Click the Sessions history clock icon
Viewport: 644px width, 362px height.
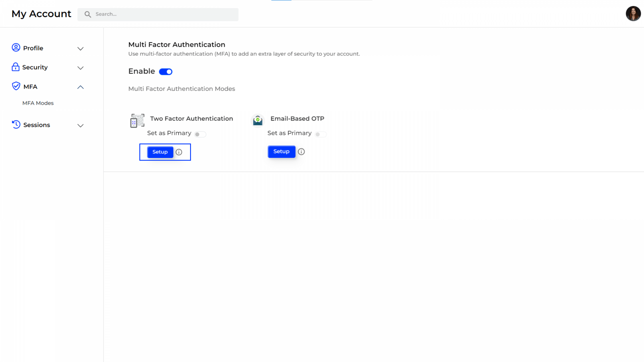pyautogui.click(x=16, y=124)
